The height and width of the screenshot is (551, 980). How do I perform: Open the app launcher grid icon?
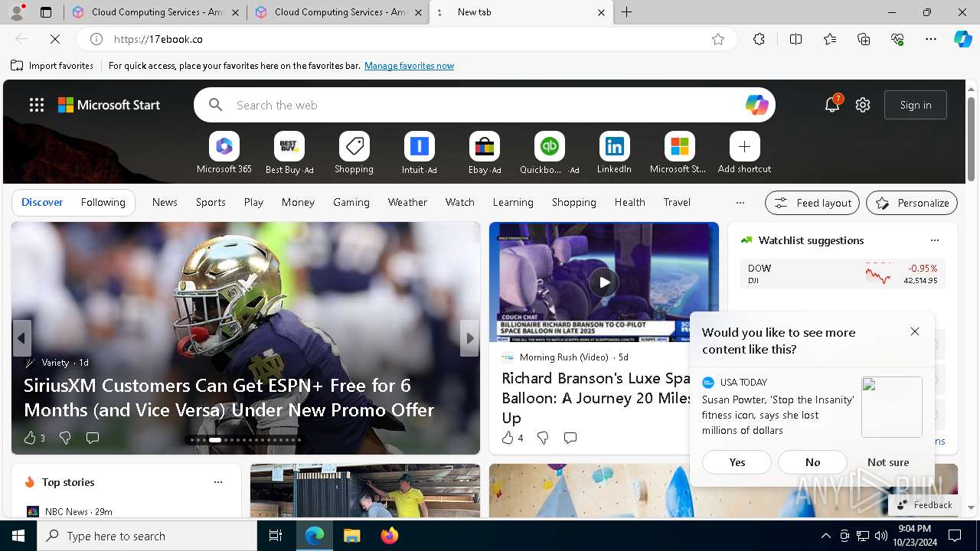tap(36, 105)
